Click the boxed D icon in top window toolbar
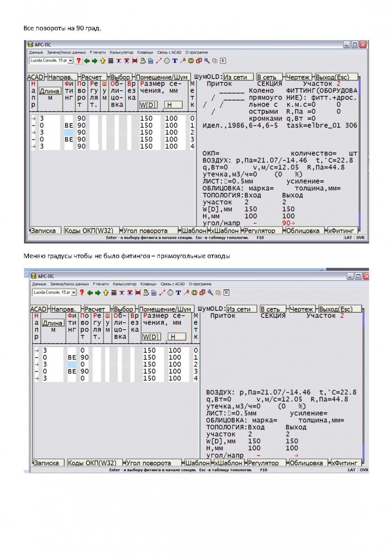 coord(222,60)
